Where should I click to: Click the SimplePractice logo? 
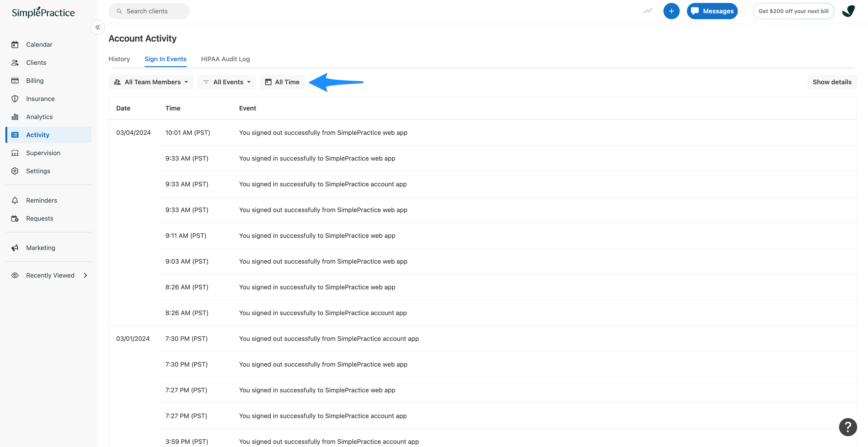(x=43, y=12)
